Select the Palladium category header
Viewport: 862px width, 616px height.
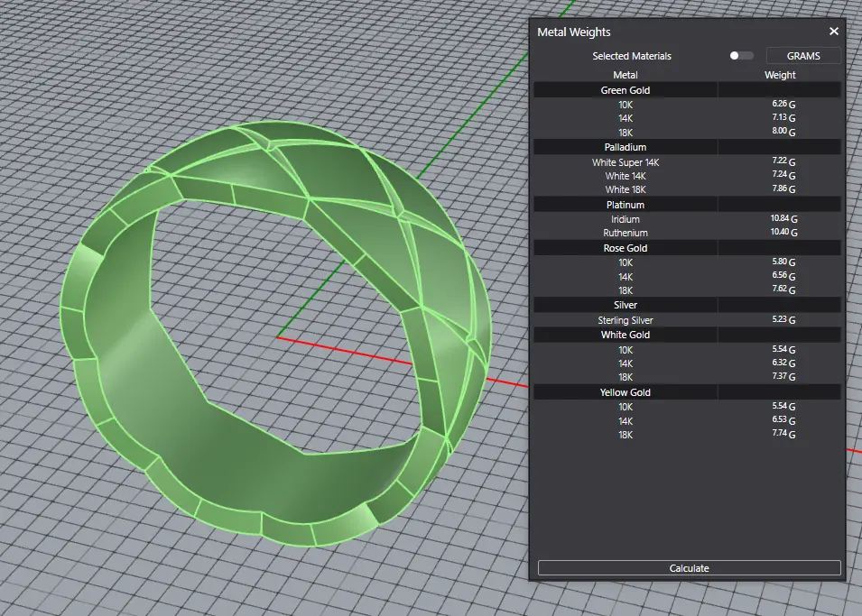tap(626, 147)
